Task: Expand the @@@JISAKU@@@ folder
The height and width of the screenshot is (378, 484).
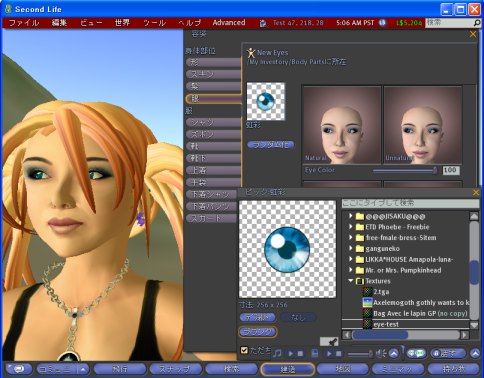Action: pyautogui.click(x=351, y=216)
